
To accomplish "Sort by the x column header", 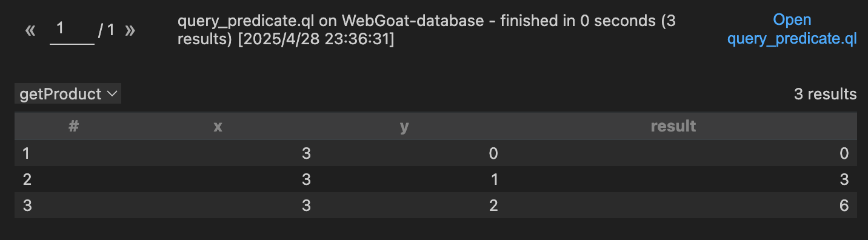I will click(218, 126).
